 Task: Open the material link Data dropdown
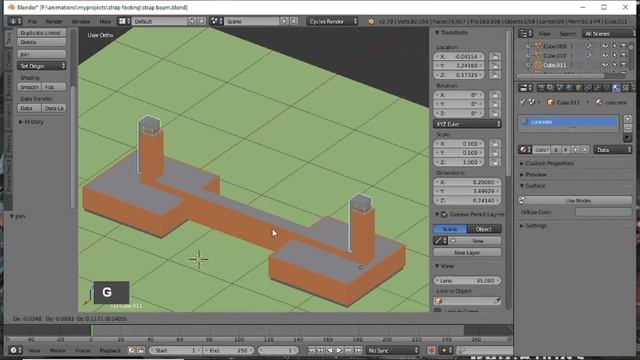[x=613, y=150]
